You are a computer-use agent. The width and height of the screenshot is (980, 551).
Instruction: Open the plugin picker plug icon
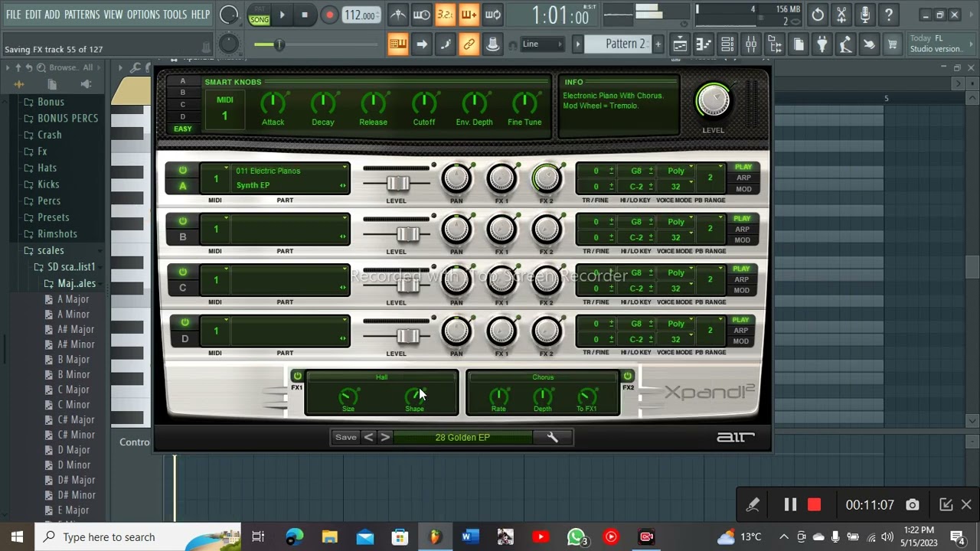point(822,44)
